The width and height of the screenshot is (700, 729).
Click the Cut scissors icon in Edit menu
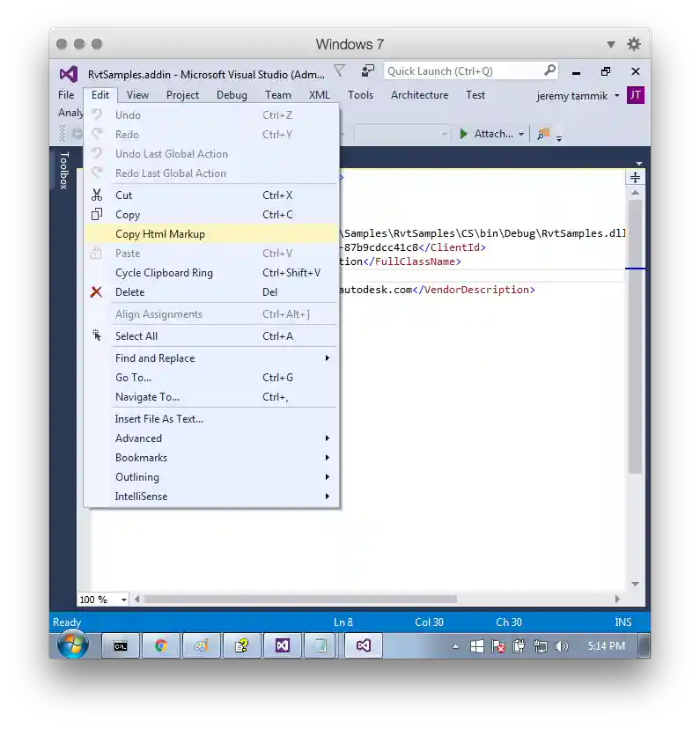pos(97,195)
